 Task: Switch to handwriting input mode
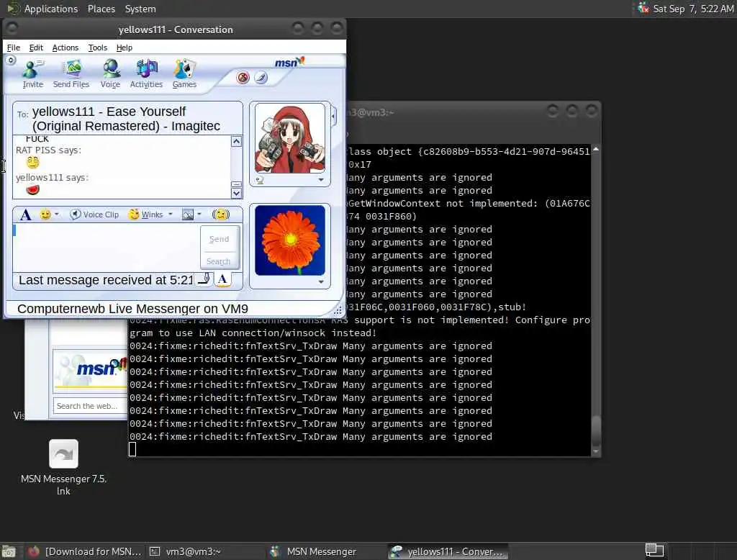click(x=204, y=279)
